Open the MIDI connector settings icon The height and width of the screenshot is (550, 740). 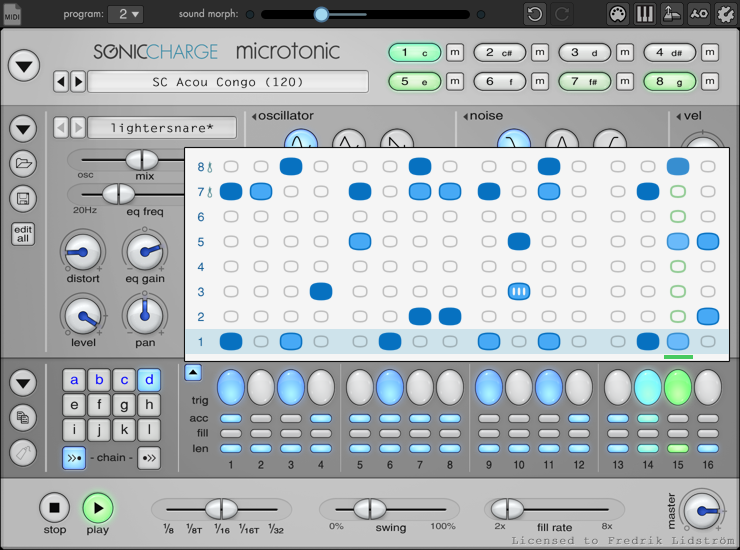pos(617,14)
